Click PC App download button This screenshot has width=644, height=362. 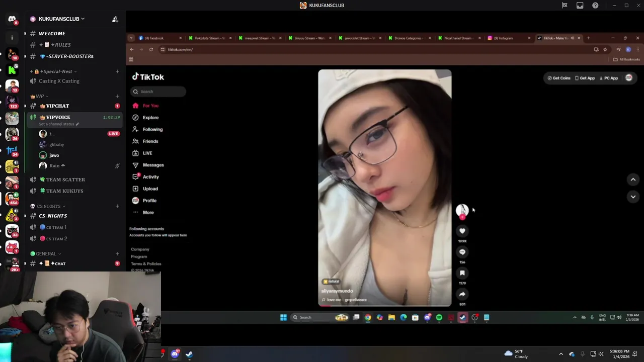click(x=609, y=78)
